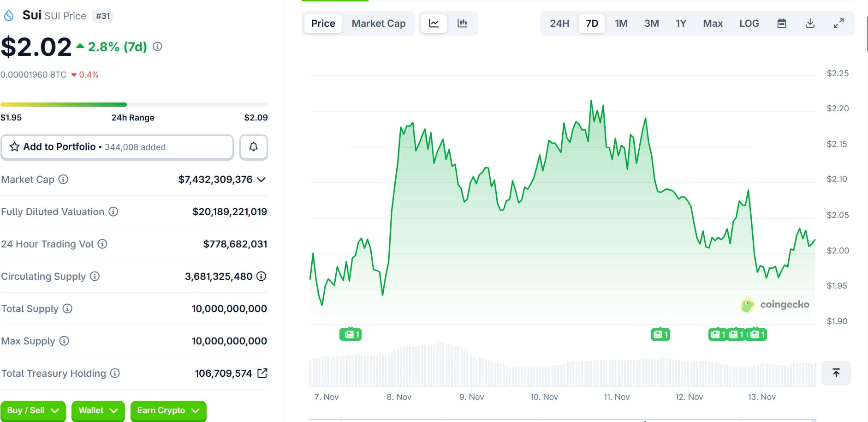Expand the Market Cap chevron

click(262, 180)
